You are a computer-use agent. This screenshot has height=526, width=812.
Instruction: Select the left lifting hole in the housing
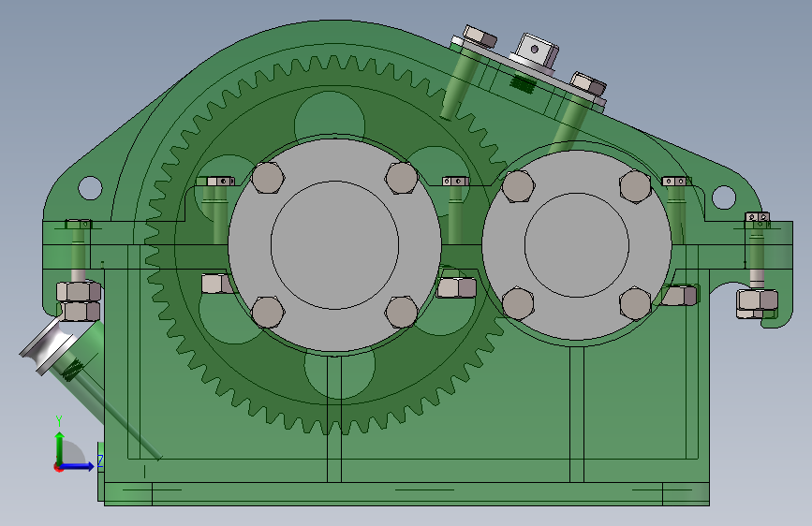(x=90, y=187)
